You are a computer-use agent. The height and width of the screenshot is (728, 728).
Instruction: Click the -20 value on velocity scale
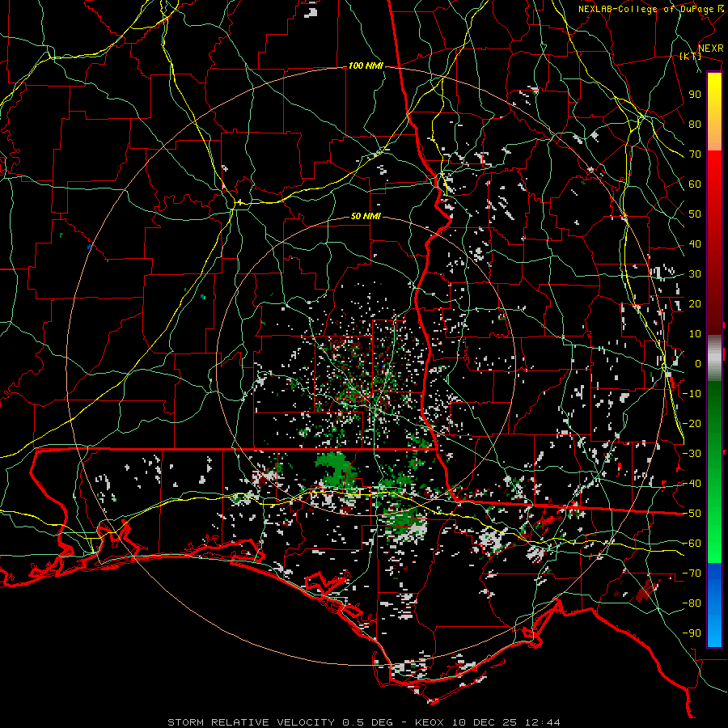(x=692, y=423)
